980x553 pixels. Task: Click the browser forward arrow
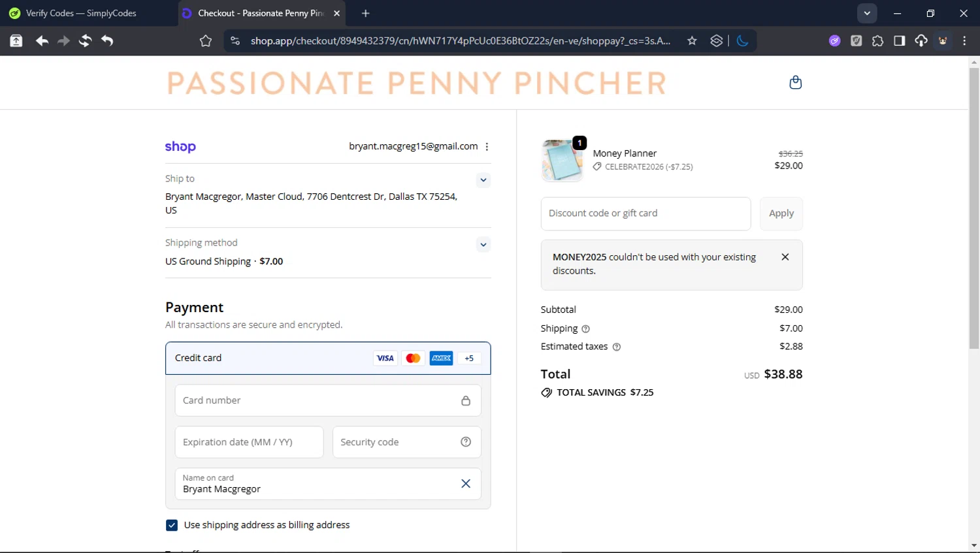click(63, 41)
